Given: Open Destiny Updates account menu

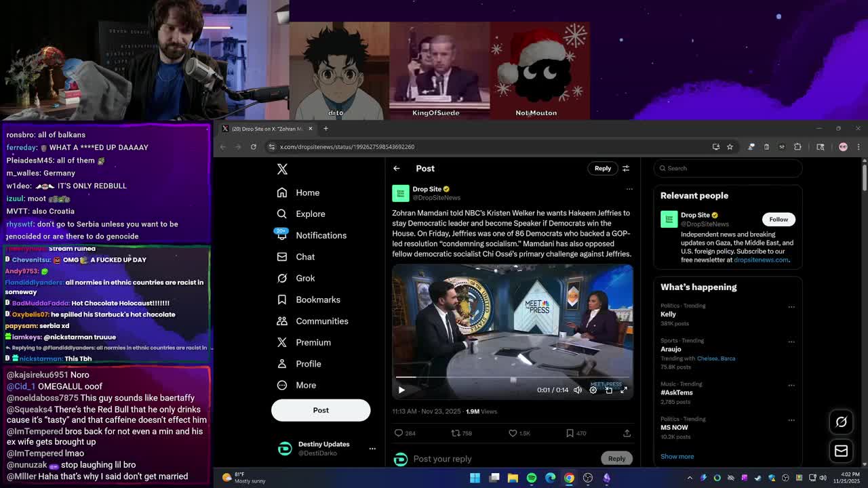Looking at the screenshot, I should (x=372, y=449).
